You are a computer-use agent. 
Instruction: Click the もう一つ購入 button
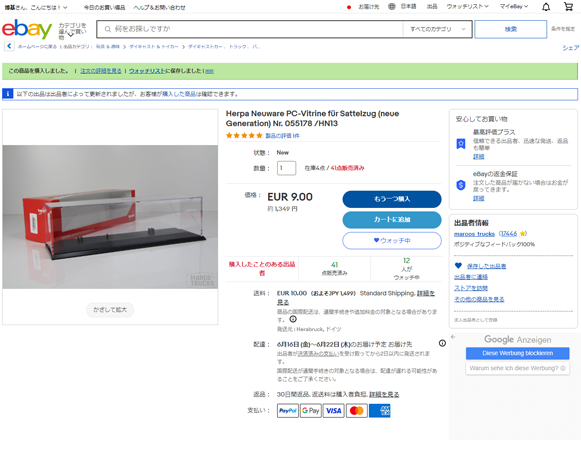pyautogui.click(x=392, y=199)
